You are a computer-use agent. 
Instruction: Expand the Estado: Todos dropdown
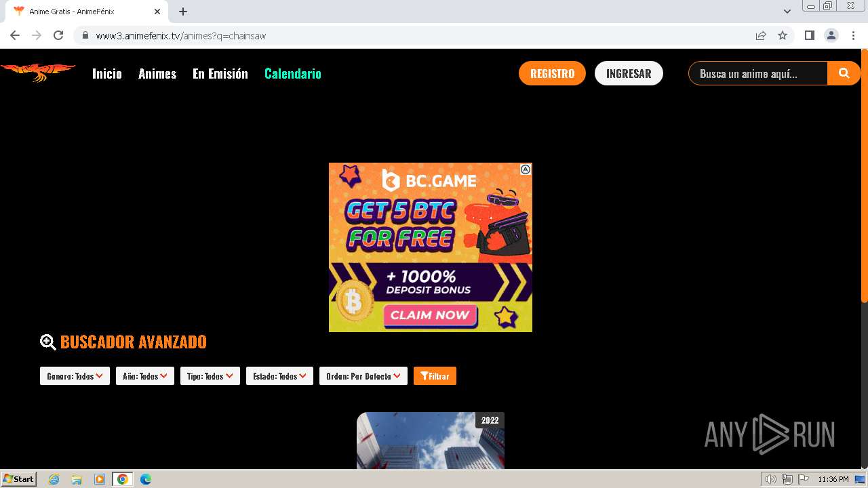tap(279, 376)
